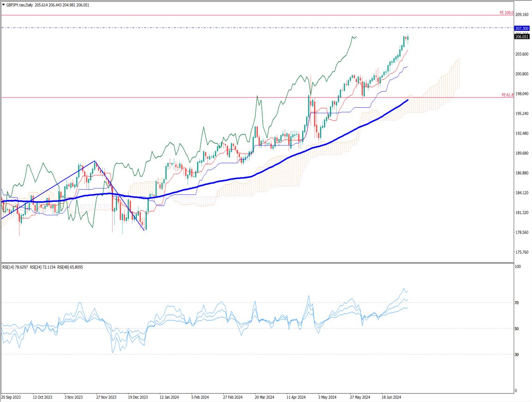Click the GBPJPY.raw,Daily chart title
Viewport: 532px width, 402px height.
(18, 4)
